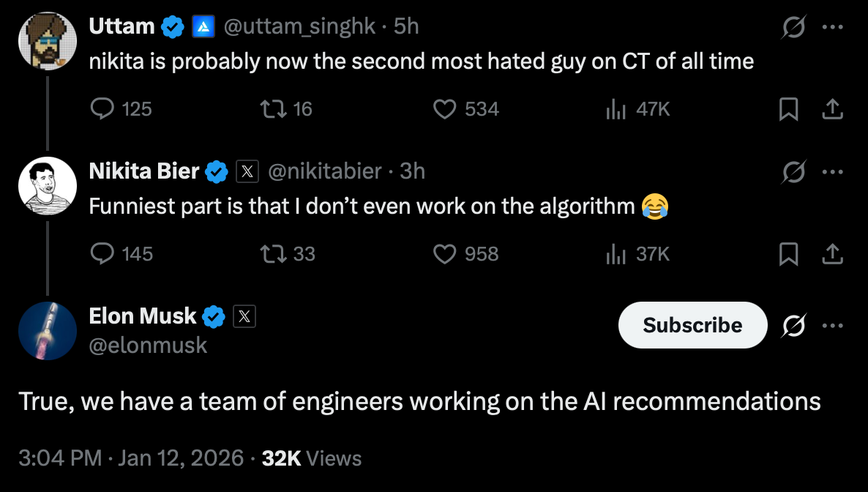
Task: Reply to Uttam's post
Action: (100, 109)
